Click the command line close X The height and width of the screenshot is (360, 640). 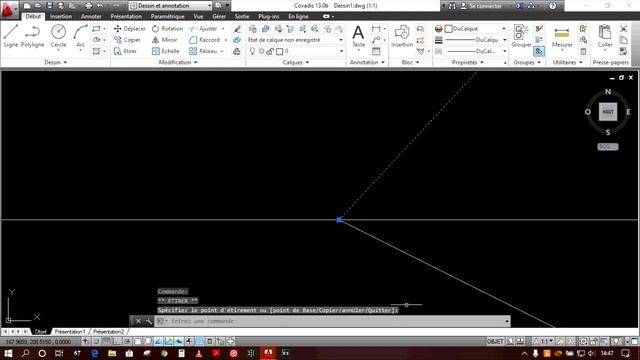[138, 321]
